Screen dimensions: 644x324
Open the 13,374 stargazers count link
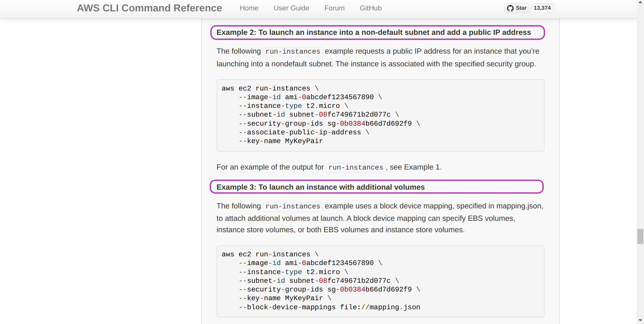click(542, 8)
